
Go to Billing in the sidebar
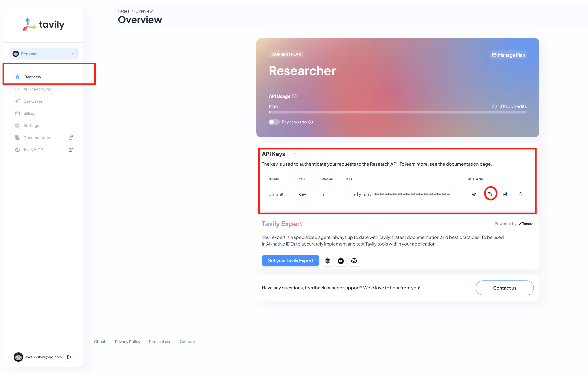[29, 113]
